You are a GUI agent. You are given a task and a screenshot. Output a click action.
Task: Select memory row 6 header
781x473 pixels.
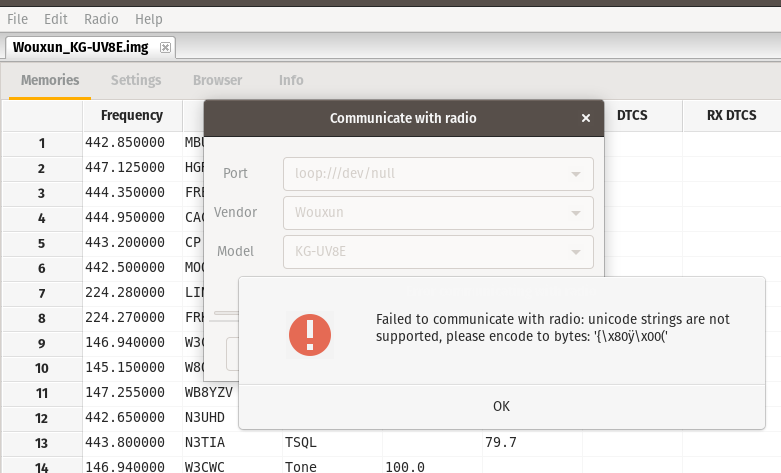pos(42,268)
